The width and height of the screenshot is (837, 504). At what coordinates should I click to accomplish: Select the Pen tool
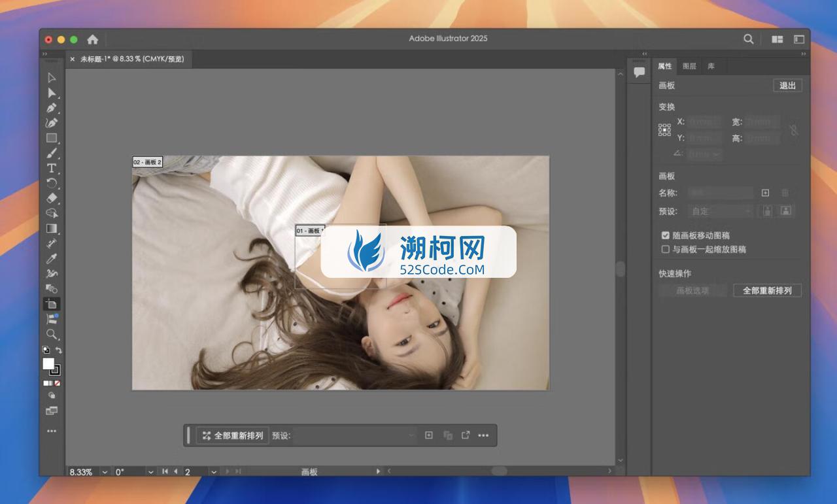point(52,108)
